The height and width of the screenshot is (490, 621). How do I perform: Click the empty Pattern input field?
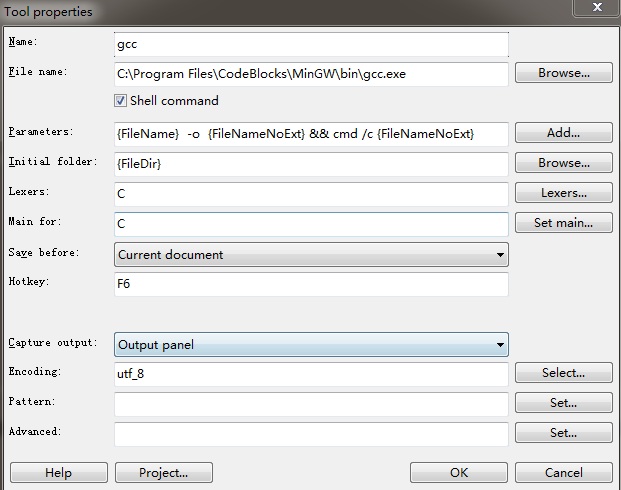point(311,403)
